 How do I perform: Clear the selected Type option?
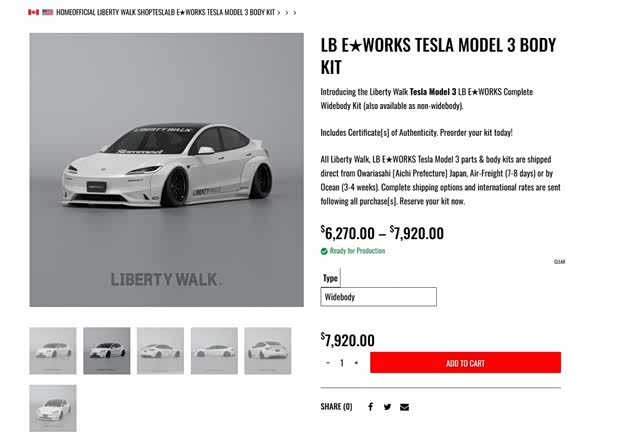pyautogui.click(x=559, y=262)
